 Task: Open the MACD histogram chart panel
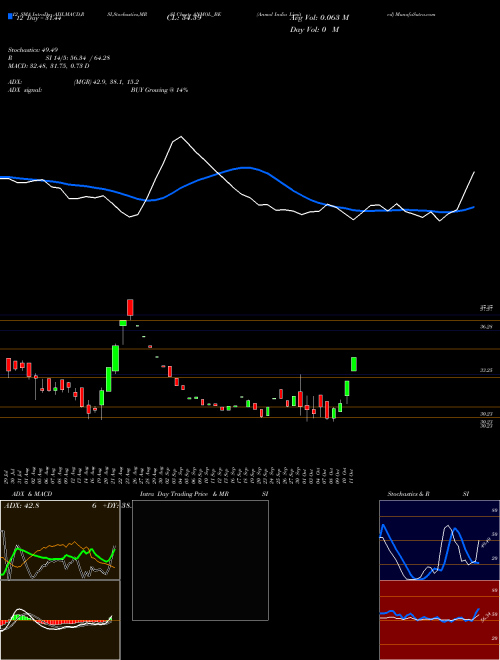[60, 620]
